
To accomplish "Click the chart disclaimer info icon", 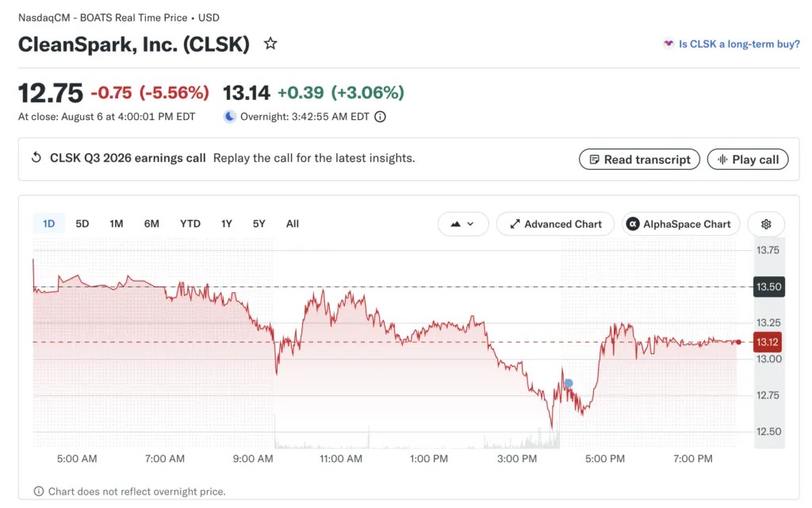I will point(38,491).
